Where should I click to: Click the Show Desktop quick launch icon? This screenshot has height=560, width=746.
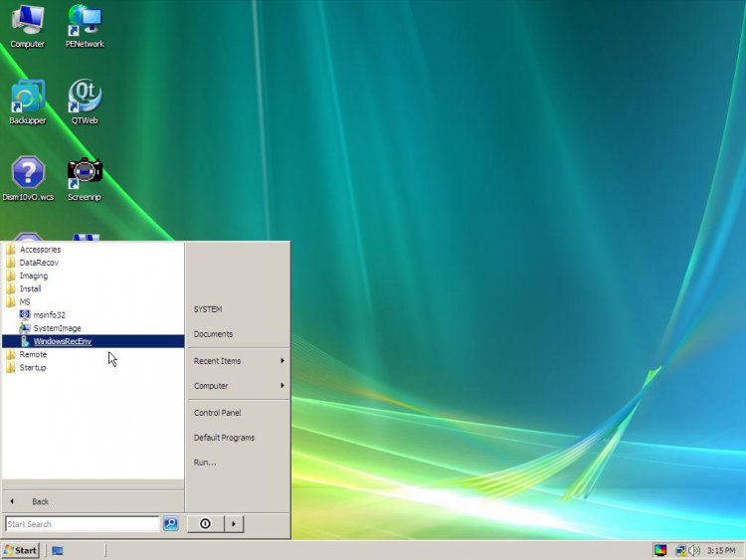(58, 550)
